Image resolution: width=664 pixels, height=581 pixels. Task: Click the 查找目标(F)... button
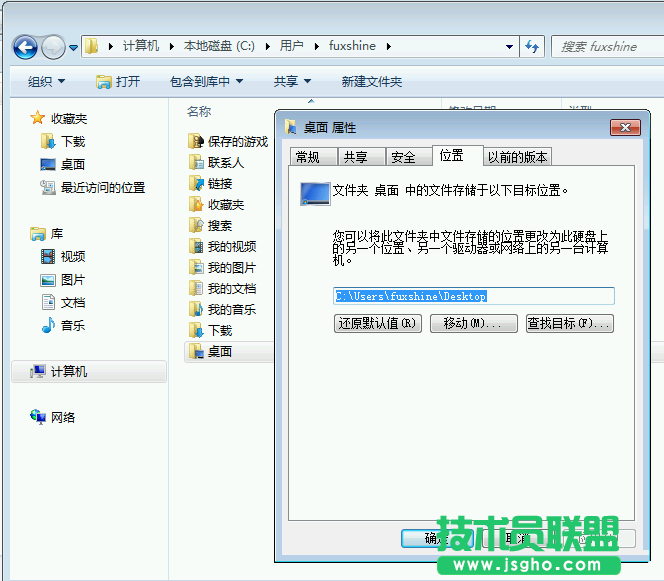[570, 324]
